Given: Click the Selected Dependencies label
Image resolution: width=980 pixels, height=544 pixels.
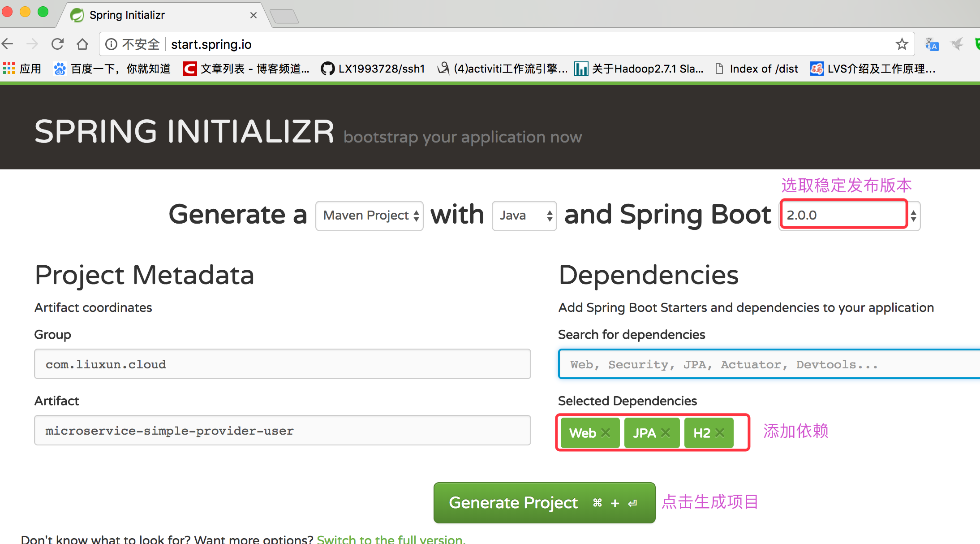Looking at the screenshot, I should pos(628,401).
